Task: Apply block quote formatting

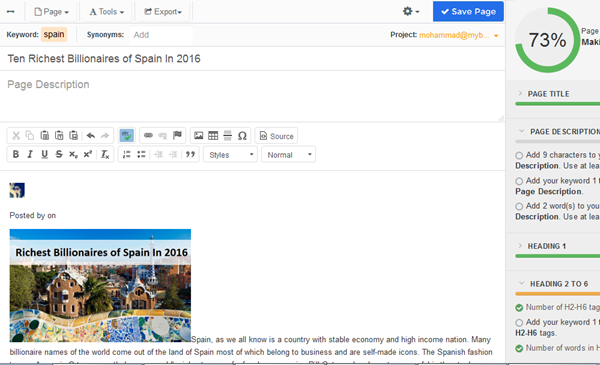Action: [190, 154]
